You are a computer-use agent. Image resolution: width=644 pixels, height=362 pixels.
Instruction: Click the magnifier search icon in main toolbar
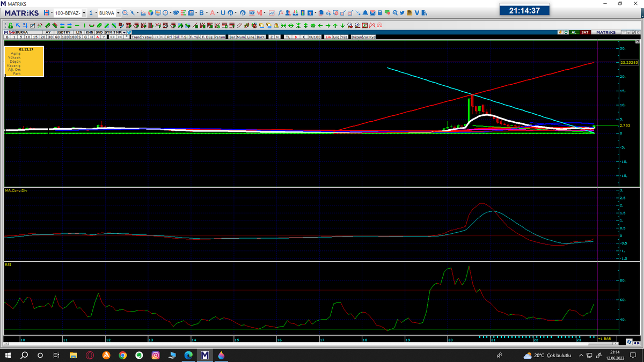pos(125,13)
